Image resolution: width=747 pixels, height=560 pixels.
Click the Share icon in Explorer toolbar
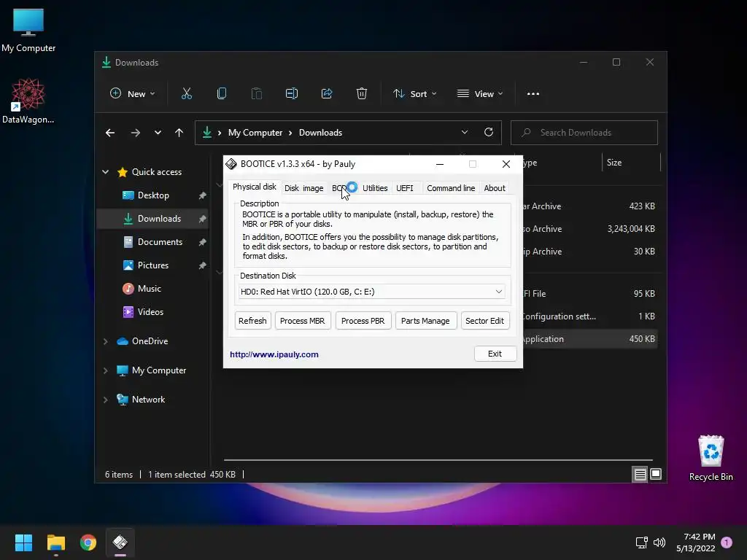tap(327, 94)
